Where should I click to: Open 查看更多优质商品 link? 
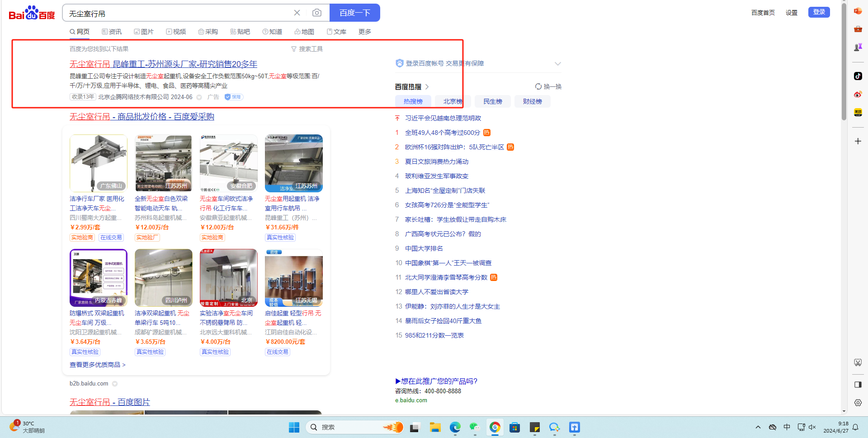(x=97, y=365)
